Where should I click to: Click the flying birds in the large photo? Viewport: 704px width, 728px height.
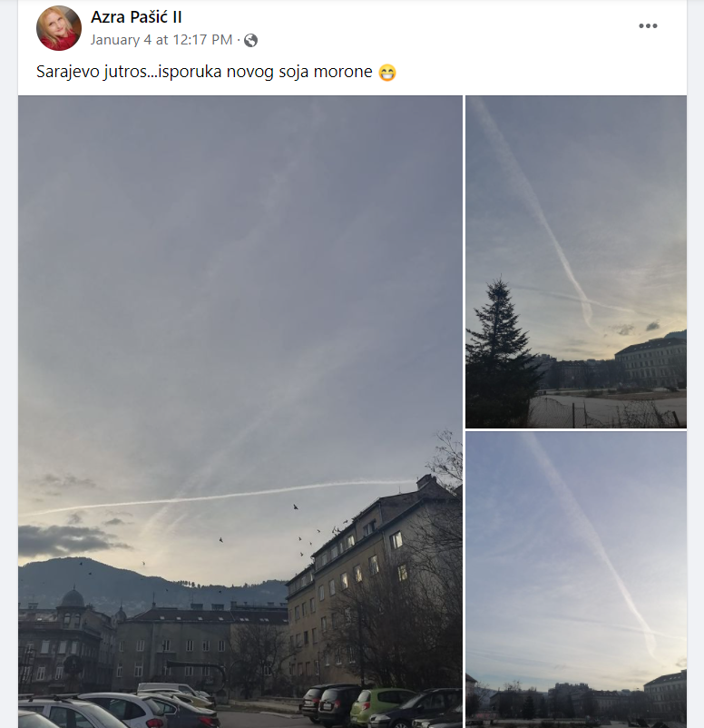[307, 532]
